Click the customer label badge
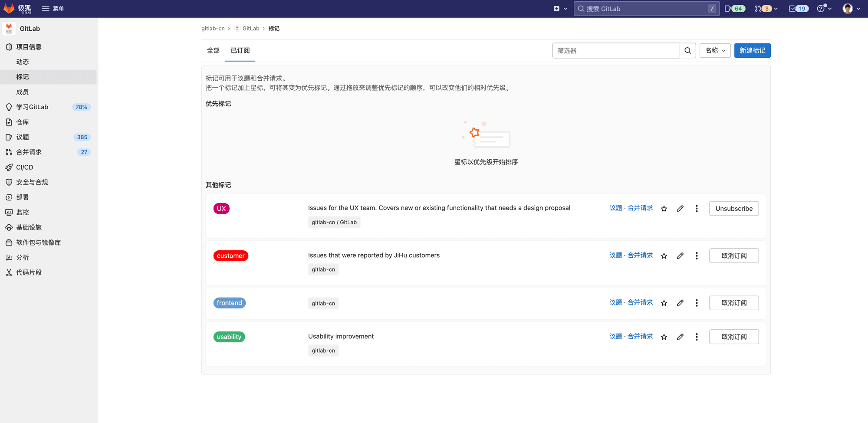 tap(231, 256)
